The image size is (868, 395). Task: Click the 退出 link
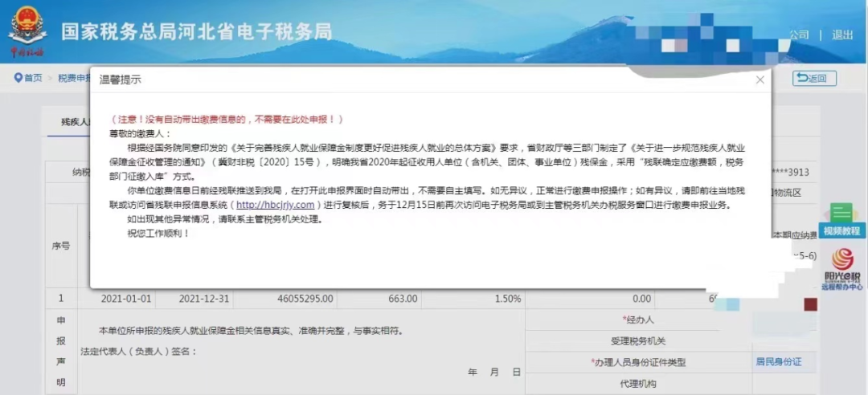pos(842,35)
